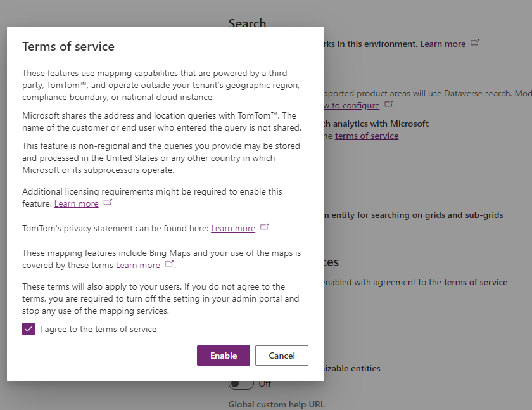Click the 'Global custom help URL' label

pyautogui.click(x=276, y=404)
